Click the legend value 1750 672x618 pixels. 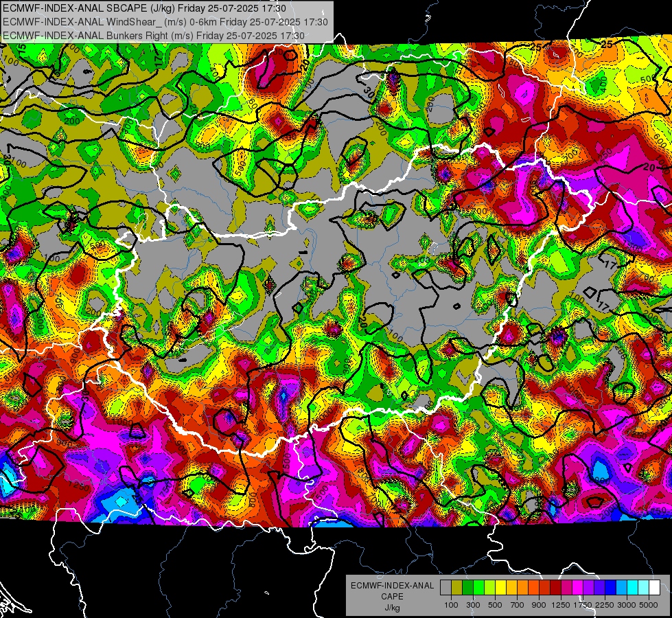pyautogui.click(x=583, y=605)
